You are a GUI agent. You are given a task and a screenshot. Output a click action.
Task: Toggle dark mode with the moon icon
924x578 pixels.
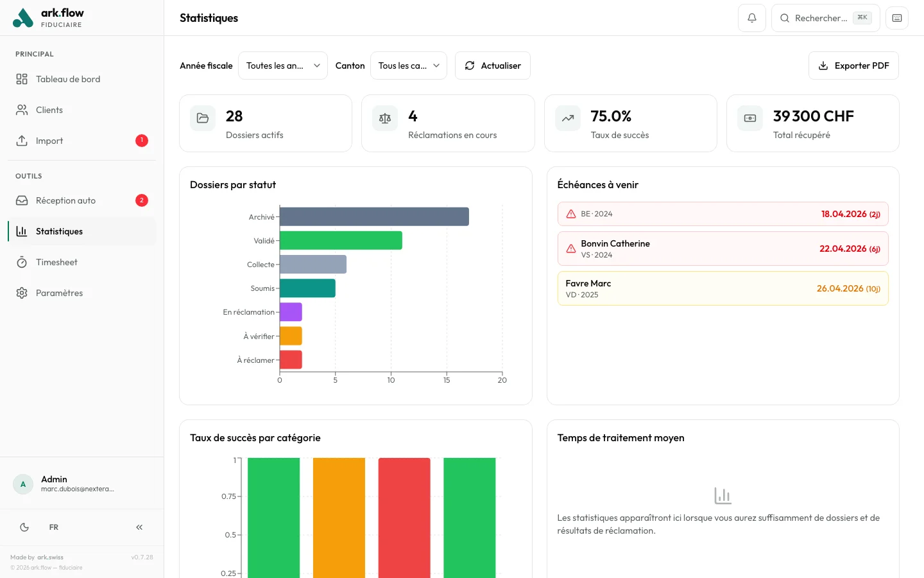click(24, 527)
